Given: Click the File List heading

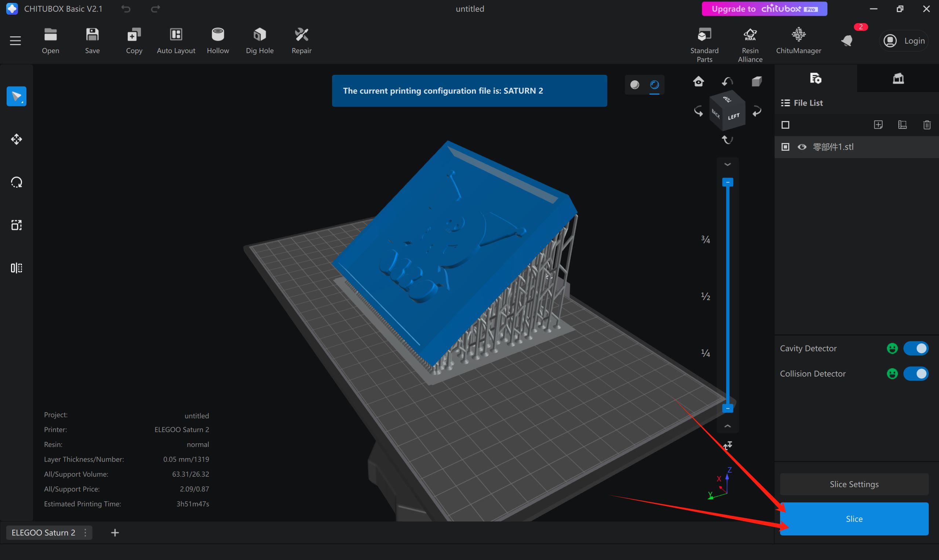Looking at the screenshot, I should pos(808,103).
